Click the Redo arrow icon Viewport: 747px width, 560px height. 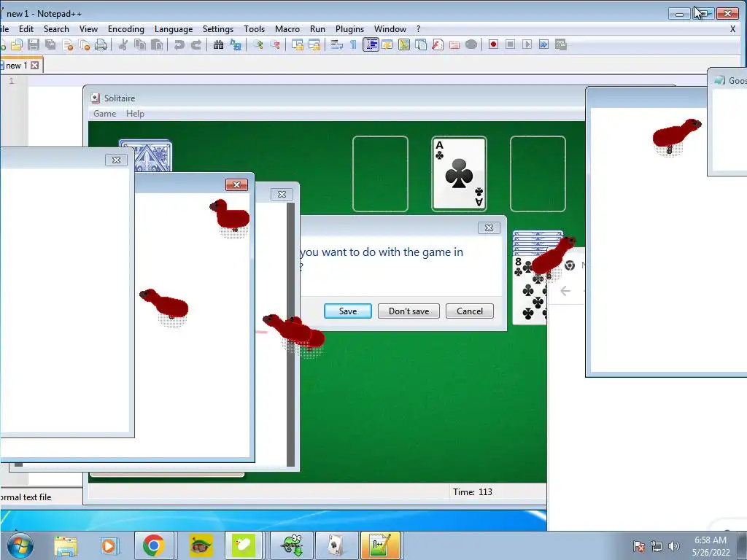pyautogui.click(x=196, y=44)
